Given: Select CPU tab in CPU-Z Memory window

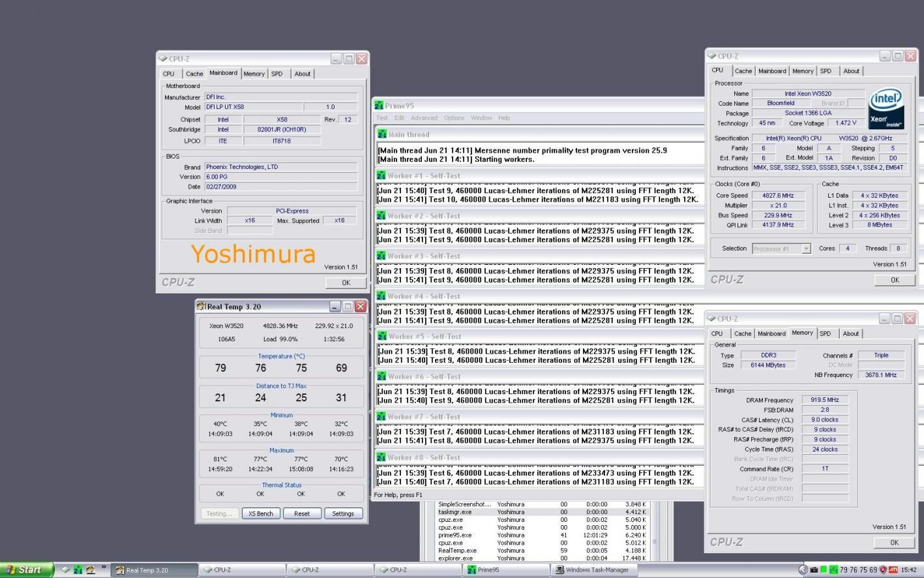Looking at the screenshot, I should coord(717,333).
